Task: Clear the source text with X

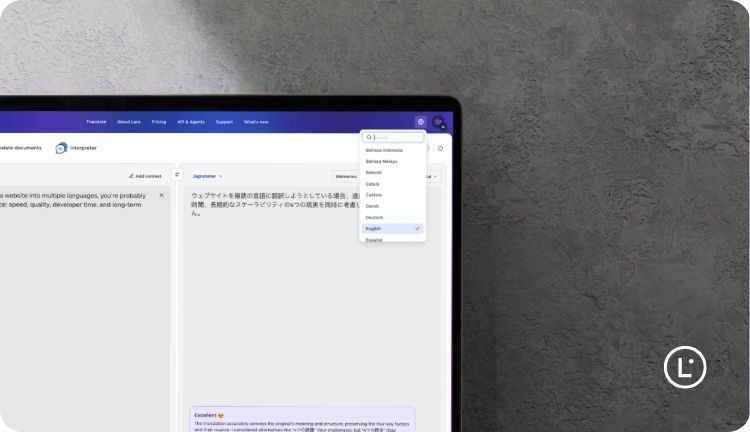Action: click(161, 195)
